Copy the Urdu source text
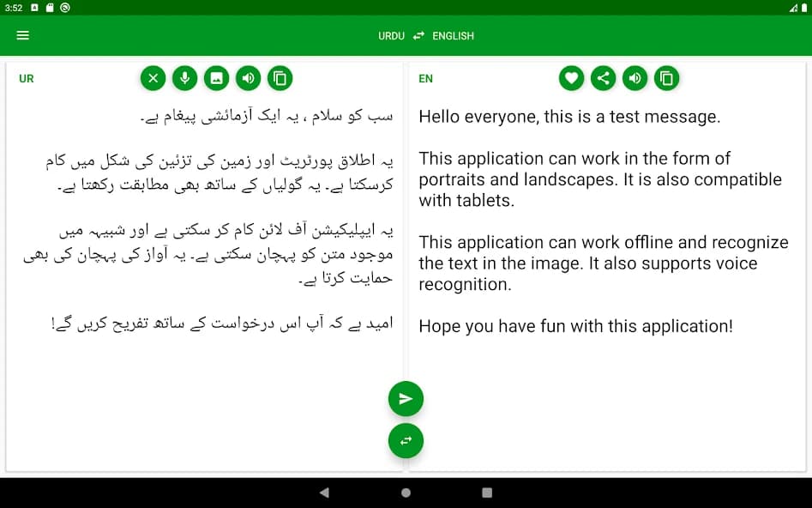The height and width of the screenshot is (508, 812). point(280,78)
